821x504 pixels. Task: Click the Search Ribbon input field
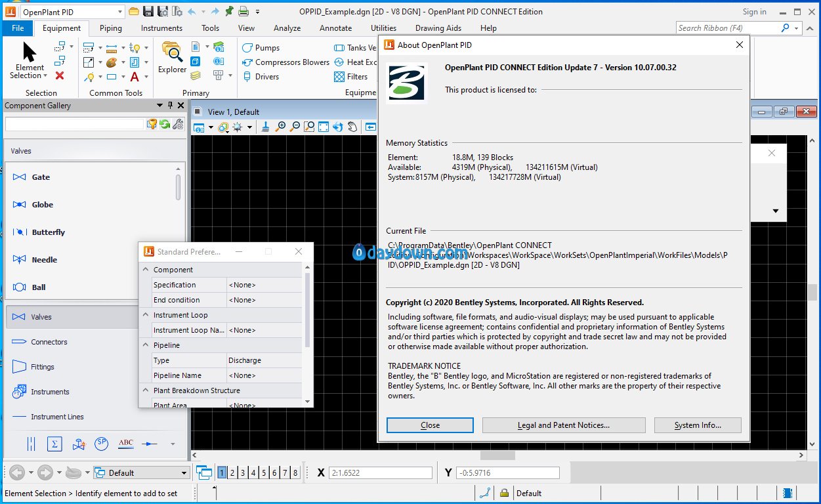coord(727,28)
